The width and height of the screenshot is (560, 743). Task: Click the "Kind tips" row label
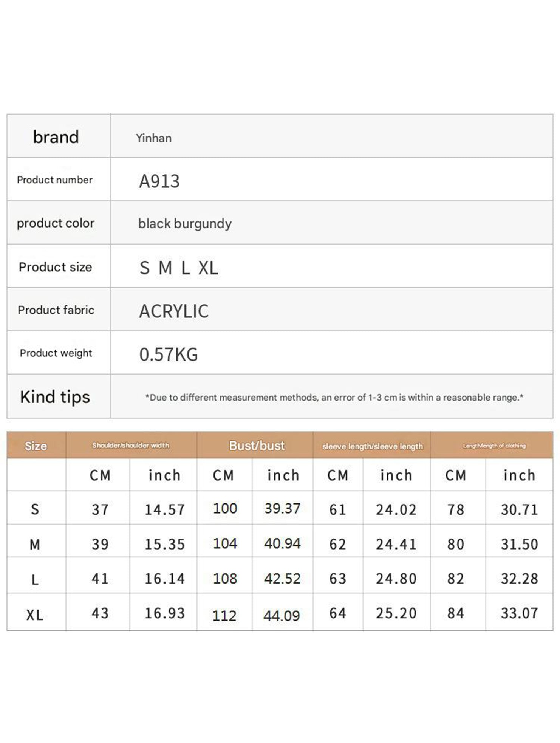55,397
